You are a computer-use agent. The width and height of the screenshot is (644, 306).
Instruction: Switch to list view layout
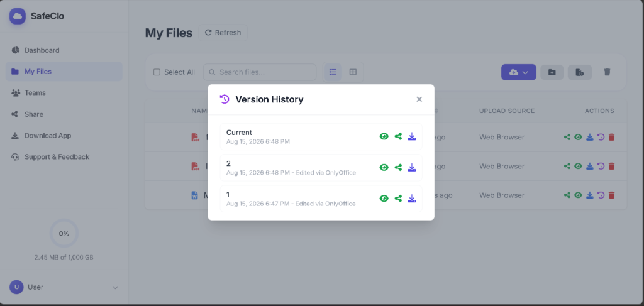(333, 72)
